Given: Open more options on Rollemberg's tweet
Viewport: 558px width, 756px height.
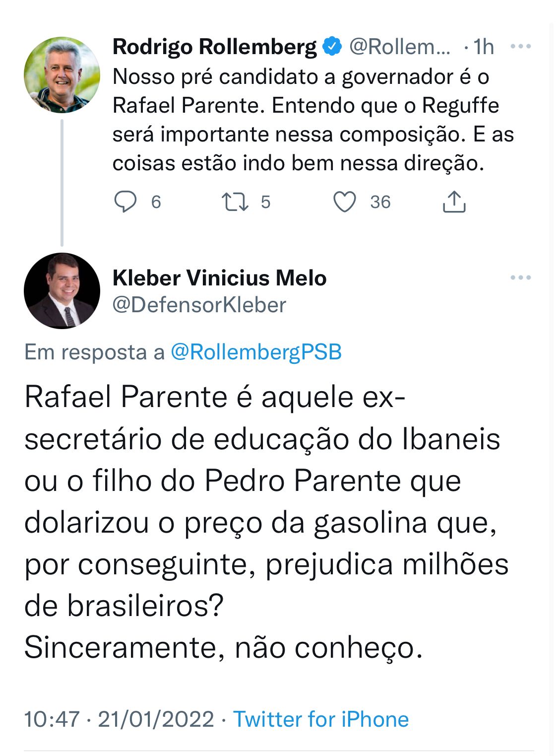Looking at the screenshot, I should click(520, 47).
